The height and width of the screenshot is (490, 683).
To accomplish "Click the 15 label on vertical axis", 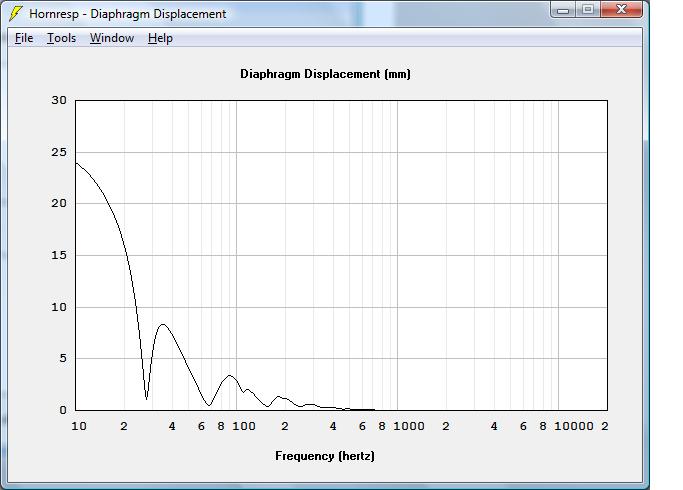I will pyautogui.click(x=59, y=255).
